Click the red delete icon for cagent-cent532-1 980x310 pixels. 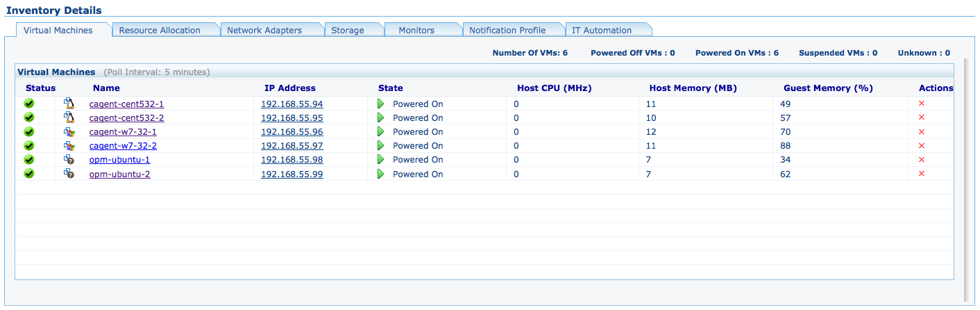pyautogui.click(x=922, y=104)
